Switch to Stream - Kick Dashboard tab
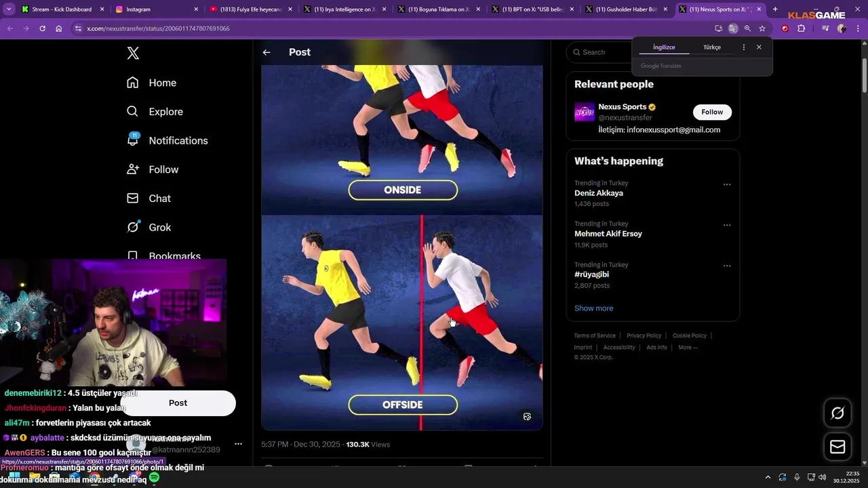Image resolution: width=868 pixels, height=488 pixels. point(61,9)
